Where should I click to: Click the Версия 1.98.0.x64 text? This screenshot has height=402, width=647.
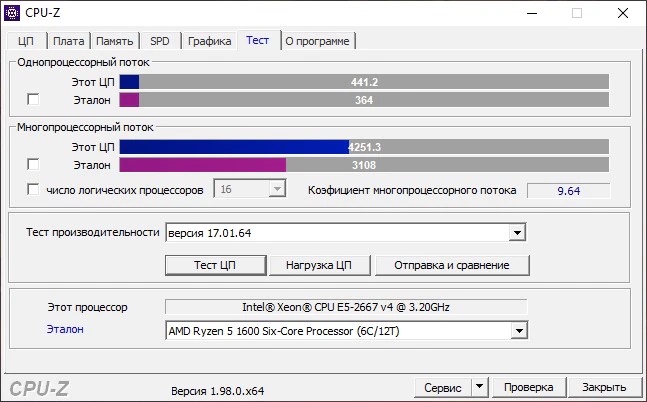[217, 391]
